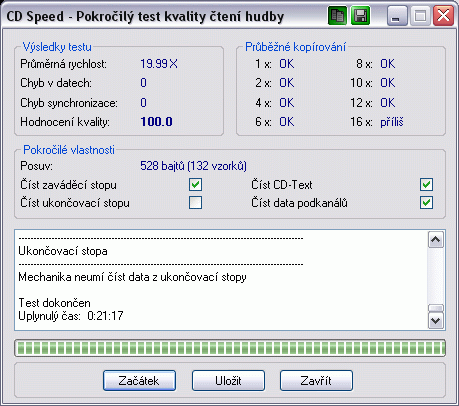Click the OK result for 12 x speed
Image resolution: width=459 pixels, height=406 pixels.
(x=388, y=103)
